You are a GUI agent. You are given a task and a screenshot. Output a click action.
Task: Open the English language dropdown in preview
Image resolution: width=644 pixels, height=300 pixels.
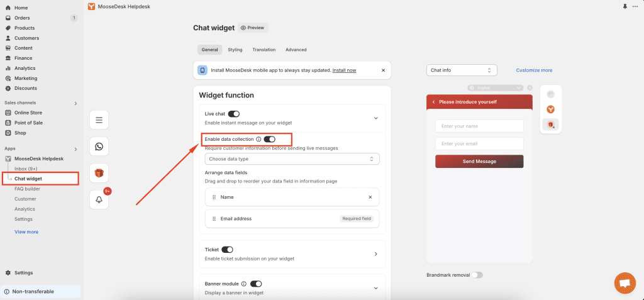tap(496, 88)
